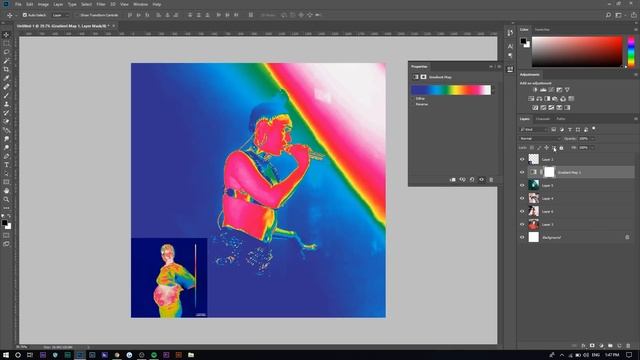This screenshot has height=360, width=640.
Task: Select the Gradient tool in toolbar
Action: click(x=6, y=130)
